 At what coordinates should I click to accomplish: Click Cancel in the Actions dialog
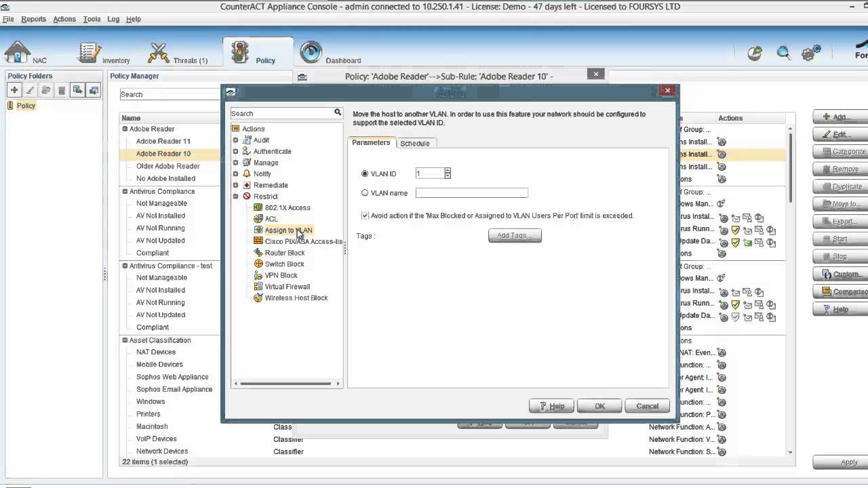click(647, 406)
